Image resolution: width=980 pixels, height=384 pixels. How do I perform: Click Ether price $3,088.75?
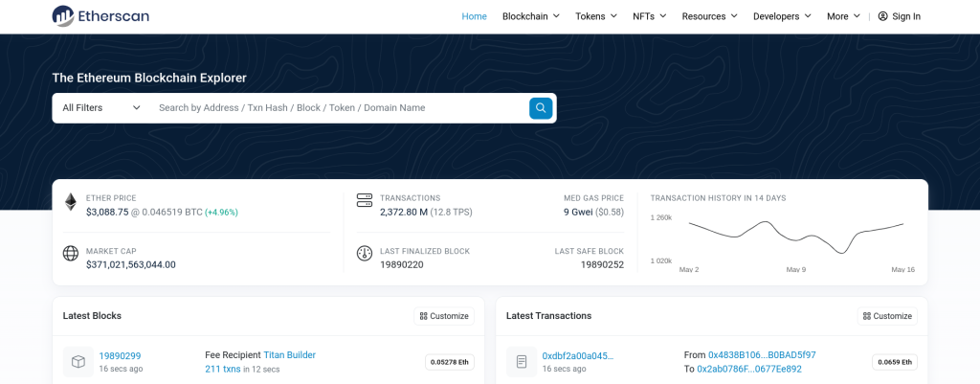(x=107, y=212)
